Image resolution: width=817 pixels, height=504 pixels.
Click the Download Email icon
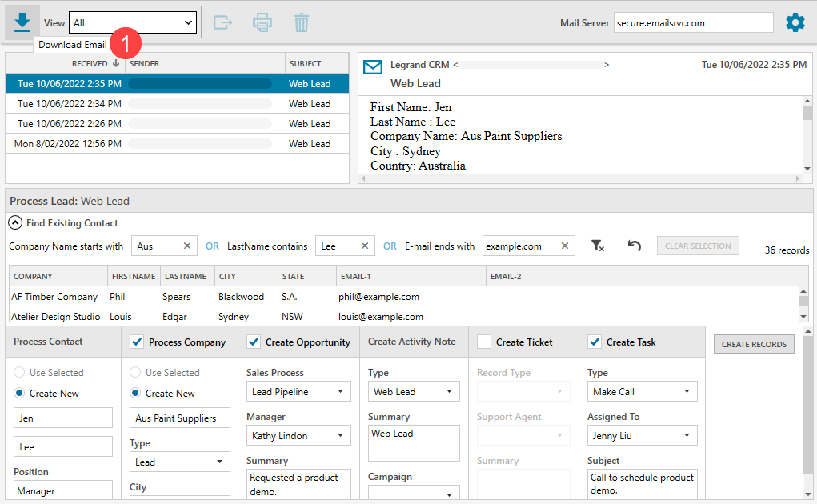tap(22, 22)
